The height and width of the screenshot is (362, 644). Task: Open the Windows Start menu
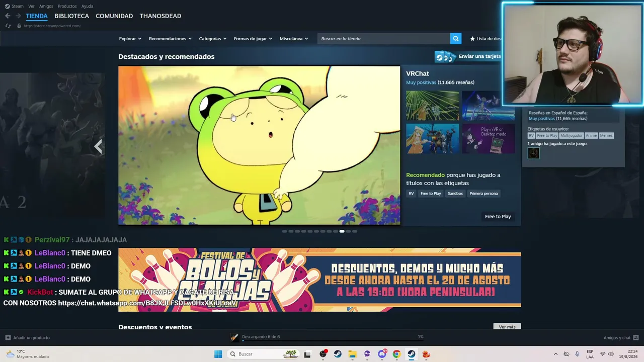pos(218,354)
